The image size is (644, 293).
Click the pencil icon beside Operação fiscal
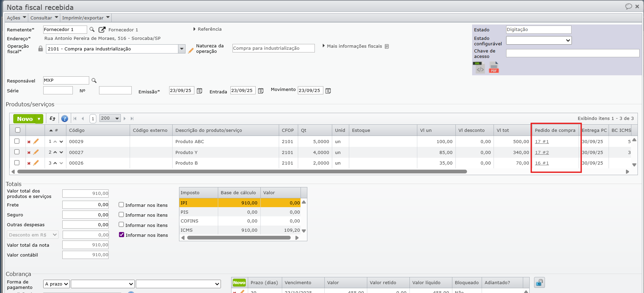click(191, 50)
